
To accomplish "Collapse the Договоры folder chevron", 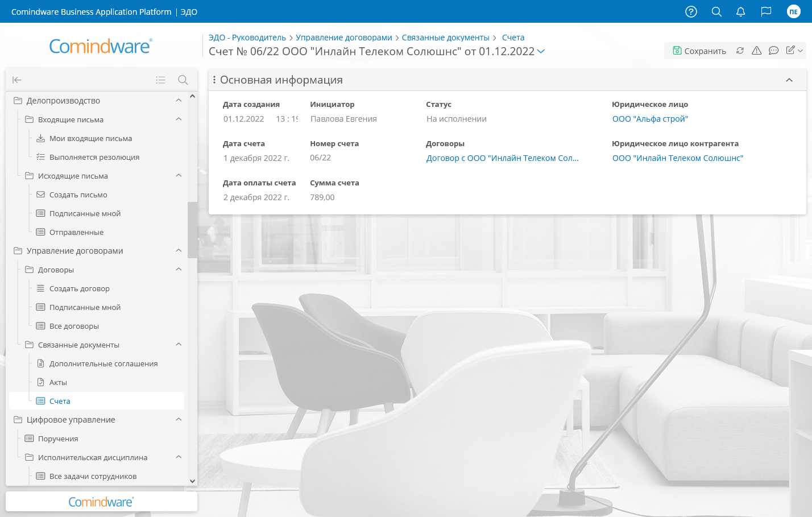I will coord(179,269).
